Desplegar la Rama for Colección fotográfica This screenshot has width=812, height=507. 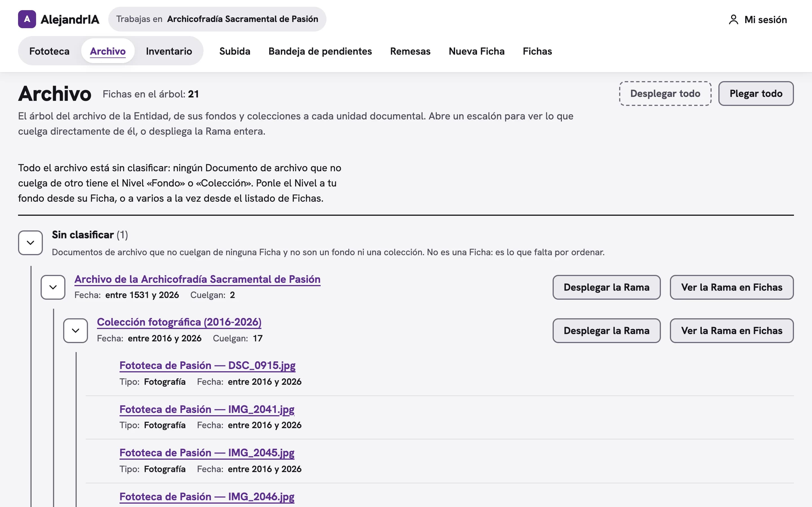[606, 331]
